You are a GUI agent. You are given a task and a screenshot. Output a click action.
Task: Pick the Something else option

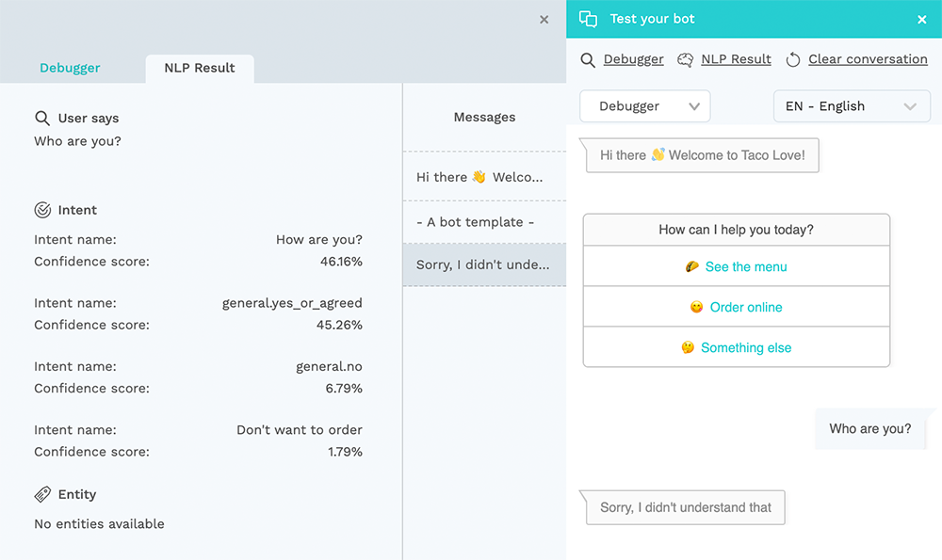point(737,347)
